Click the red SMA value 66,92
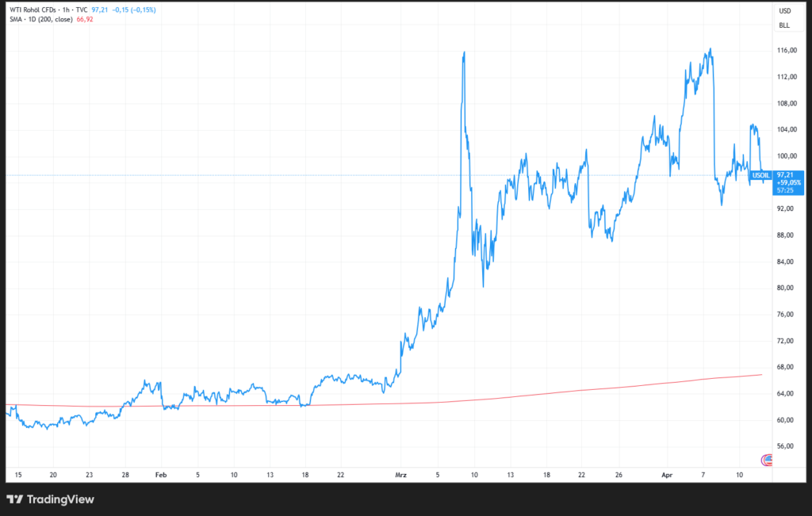The height and width of the screenshot is (516, 812). click(86, 19)
